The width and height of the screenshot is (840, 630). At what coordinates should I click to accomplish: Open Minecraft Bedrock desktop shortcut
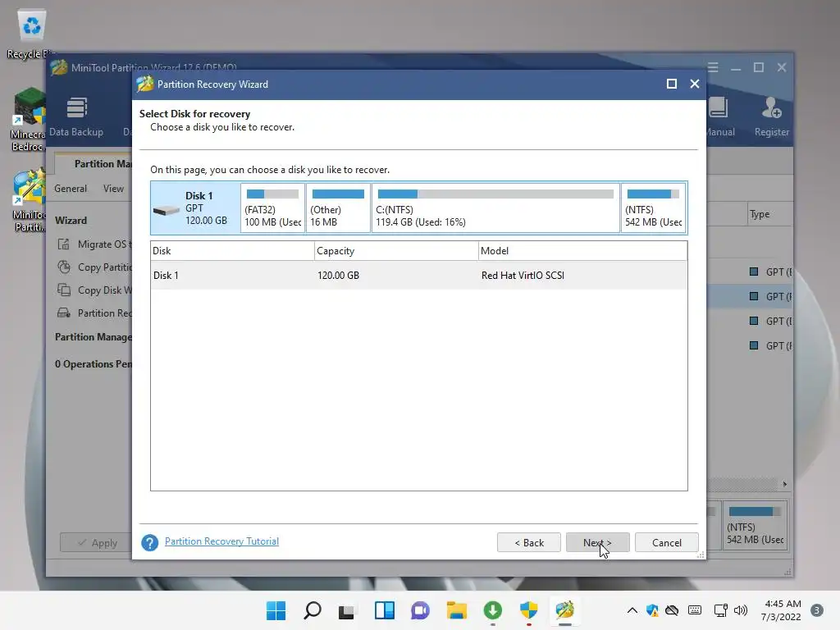tap(30, 120)
